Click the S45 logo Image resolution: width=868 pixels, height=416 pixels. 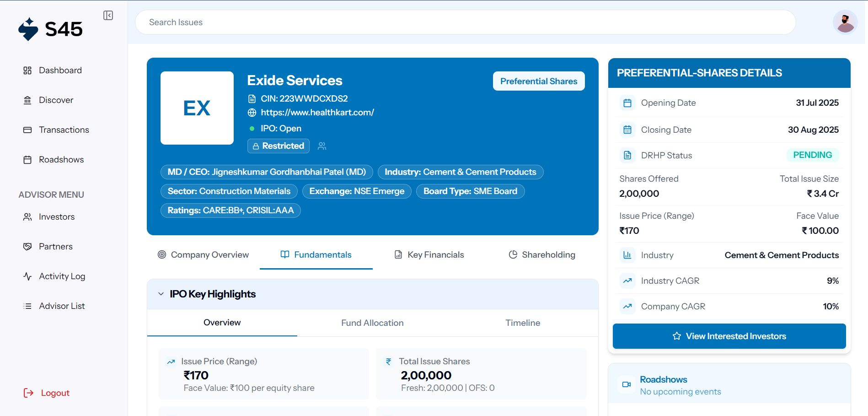tap(51, 29)
